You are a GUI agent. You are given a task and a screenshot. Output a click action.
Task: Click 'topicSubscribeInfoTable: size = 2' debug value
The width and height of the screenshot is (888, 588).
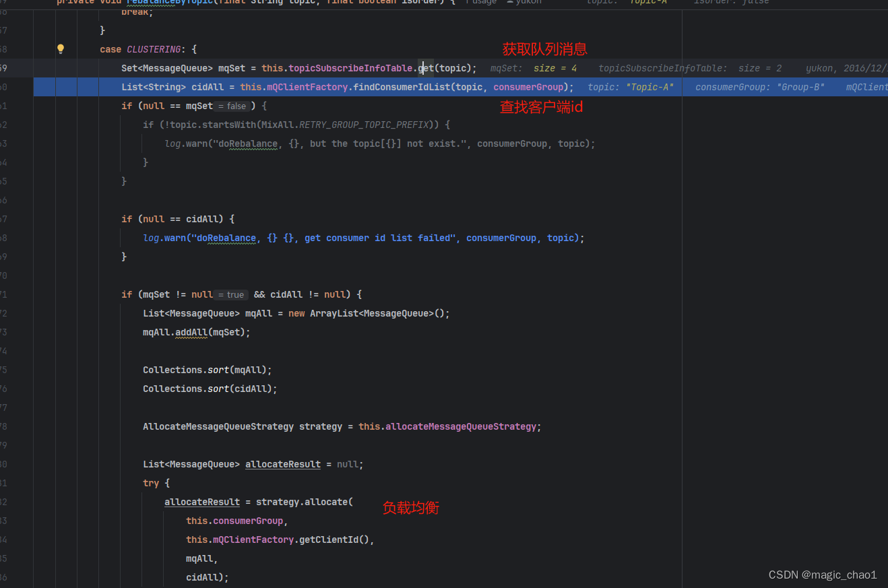coord(690,68)
